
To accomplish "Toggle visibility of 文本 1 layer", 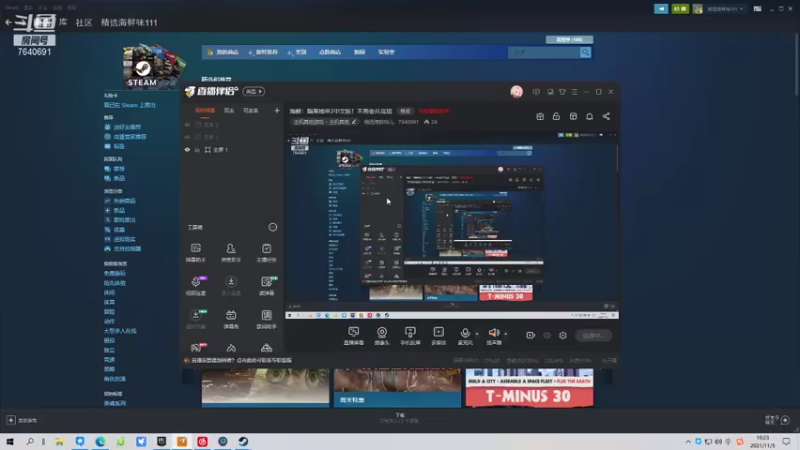I will tap(187, 137).
